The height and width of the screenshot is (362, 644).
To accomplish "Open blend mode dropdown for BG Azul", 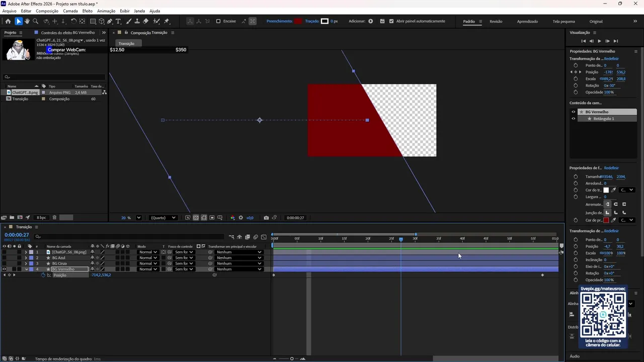I will coord(148,258).
